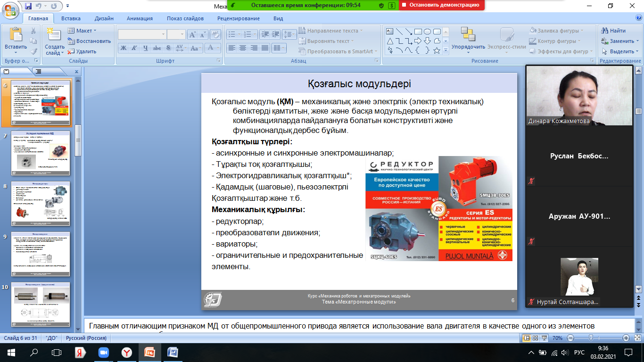The height and width of the screenshot is (362, 644).
Task: Pick the rectangle shape in the gallery
Action: coord(418,32)
